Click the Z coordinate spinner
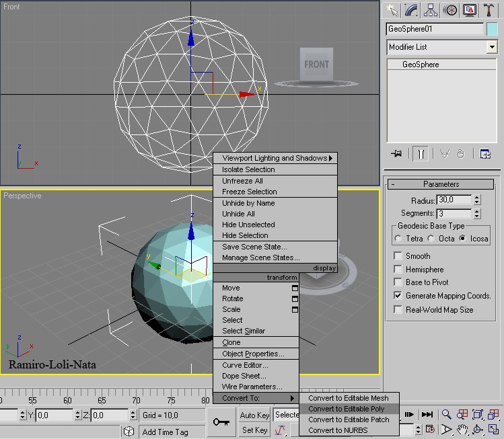The height and width of the screenshot is (439, 504). pyautogui.click(x=133, y=415)
